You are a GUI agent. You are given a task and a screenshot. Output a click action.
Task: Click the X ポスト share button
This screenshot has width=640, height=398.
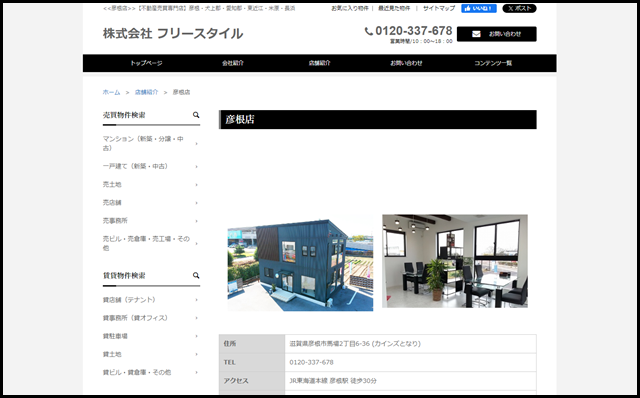519,9
